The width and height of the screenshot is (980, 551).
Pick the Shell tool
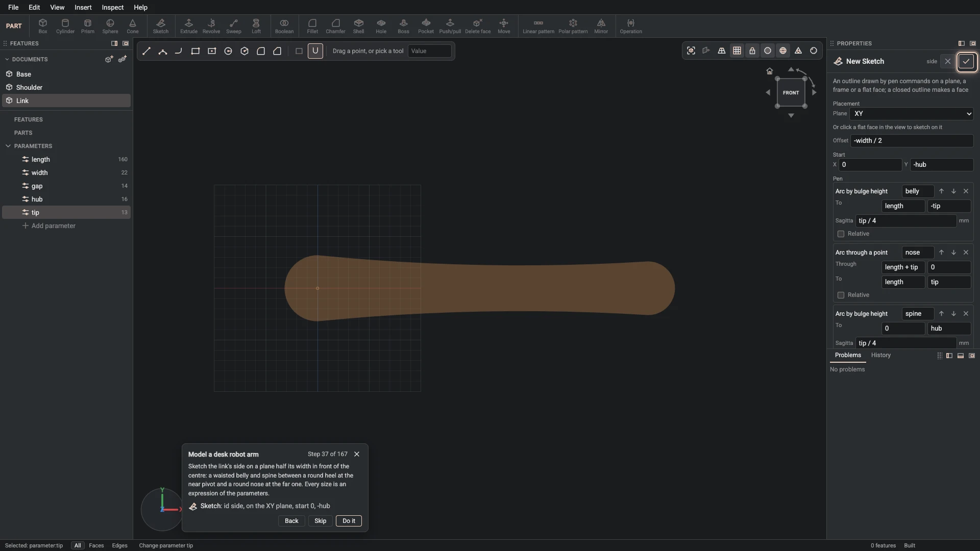point(359,26)
